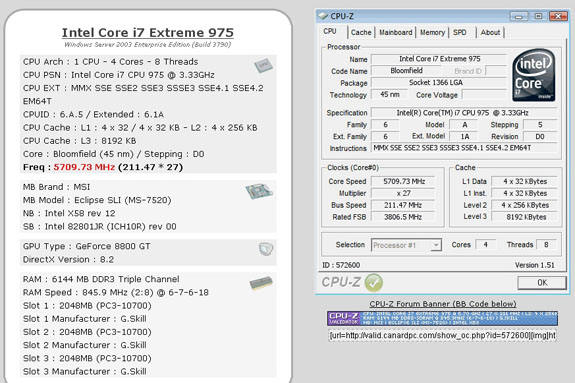Click the GPU shield icon beside GeForce 8800 GT

[x=266, y=249]
